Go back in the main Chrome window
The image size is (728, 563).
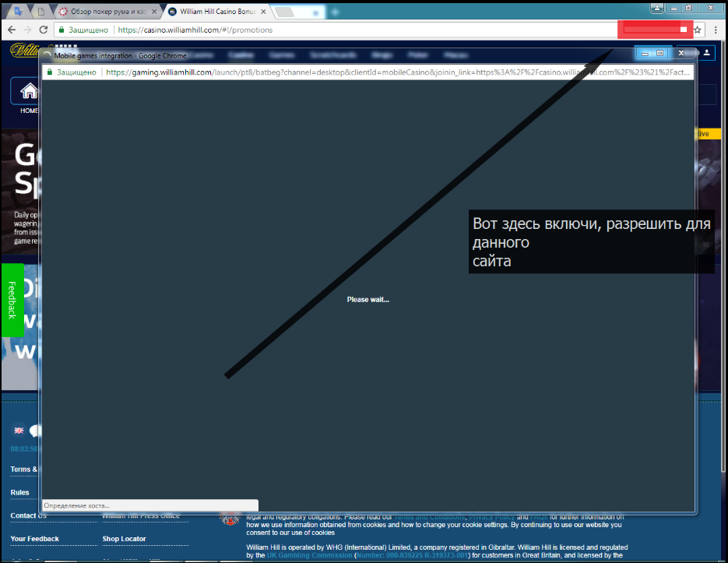click(x=12, y=30)
